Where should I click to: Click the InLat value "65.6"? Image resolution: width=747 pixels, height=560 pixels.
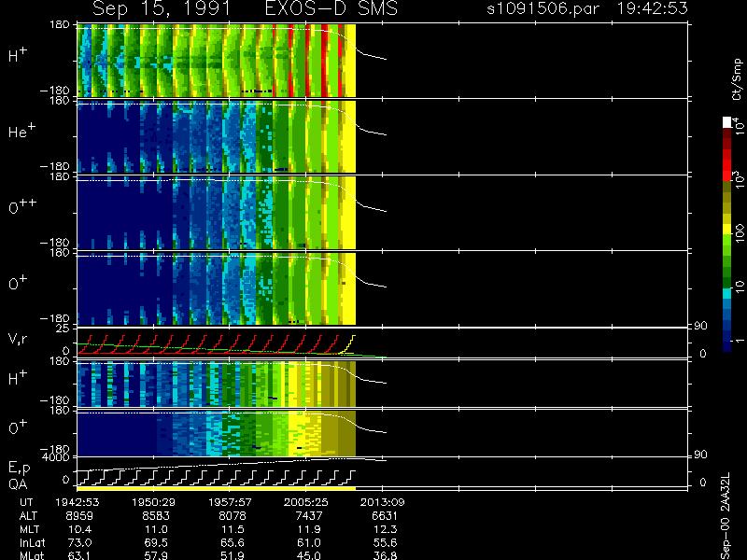coord(233,543)
